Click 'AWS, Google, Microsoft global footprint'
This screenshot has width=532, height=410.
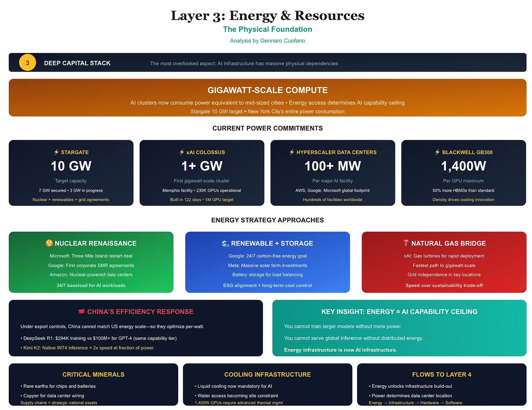pyautogui.click(x=332, y=191)
